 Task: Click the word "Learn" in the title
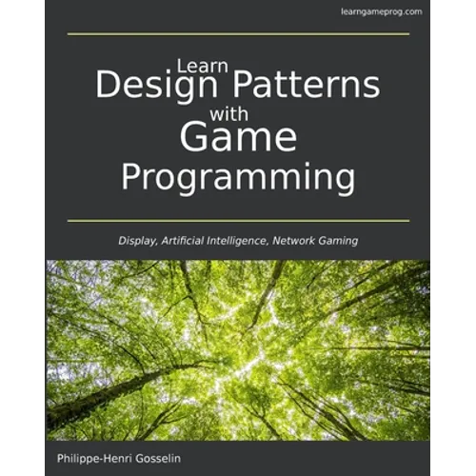click(203, 66)
